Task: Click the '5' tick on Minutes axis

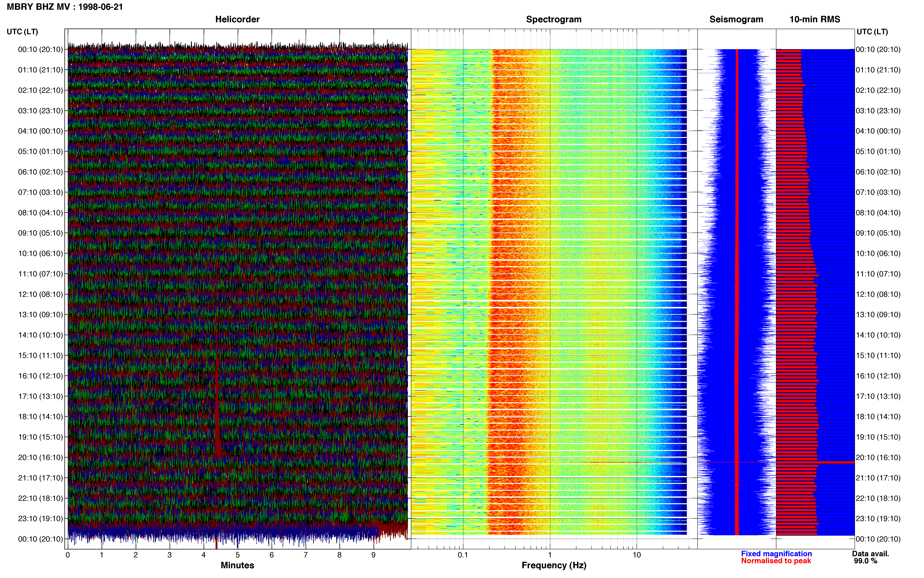Action: (x=238, y=555)
